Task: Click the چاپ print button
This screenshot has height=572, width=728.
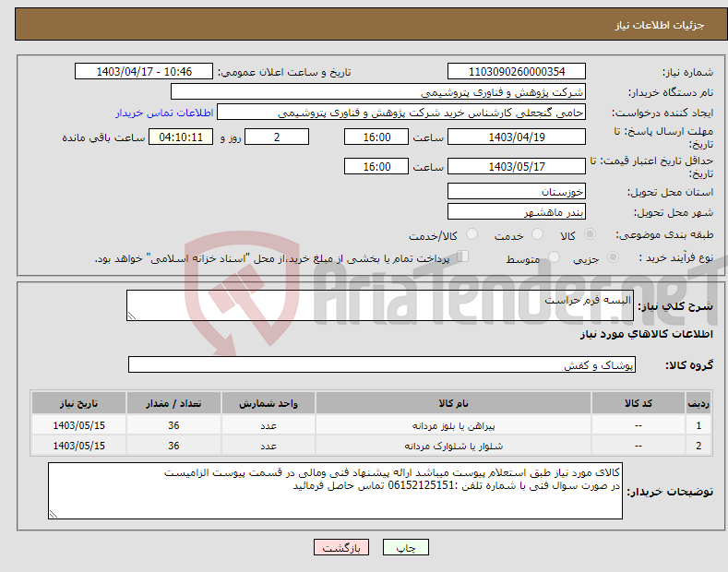Action: (405, 547)
